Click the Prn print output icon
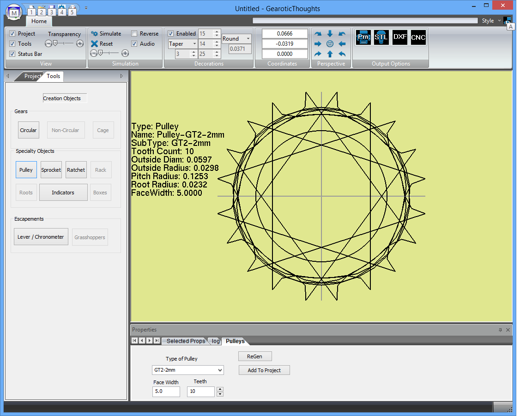 click(363, 37)
